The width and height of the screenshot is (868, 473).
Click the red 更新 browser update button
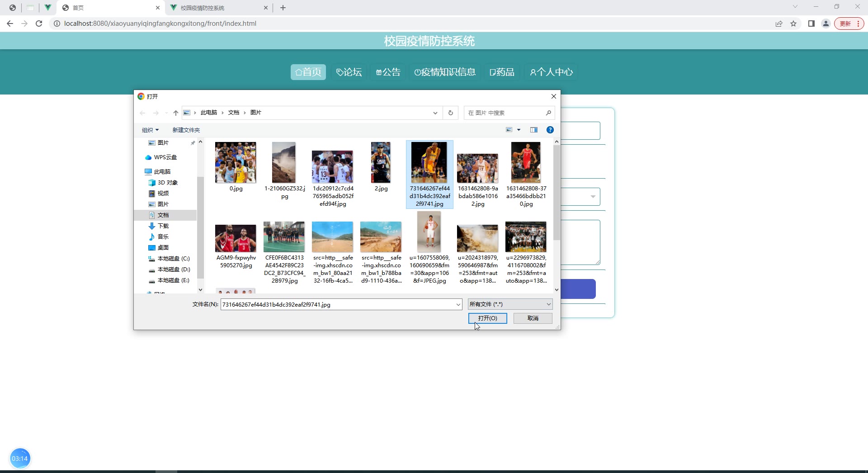(849, 24)
